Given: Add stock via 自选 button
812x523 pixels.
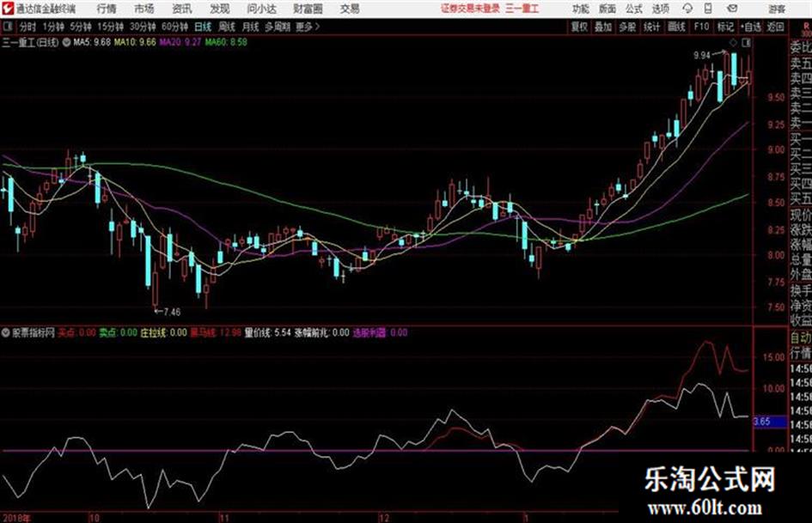Looking at the screenshot, I should pos(751,27).
